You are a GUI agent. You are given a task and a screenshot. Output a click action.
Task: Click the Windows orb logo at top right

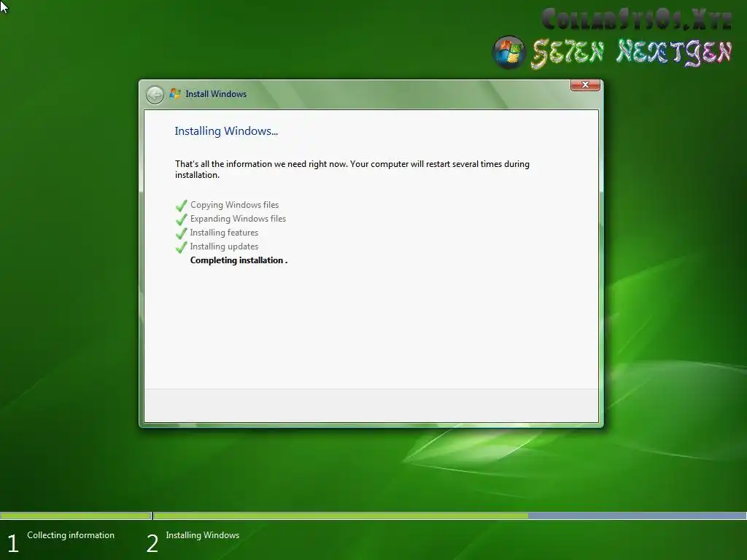[x=508, y=52]
